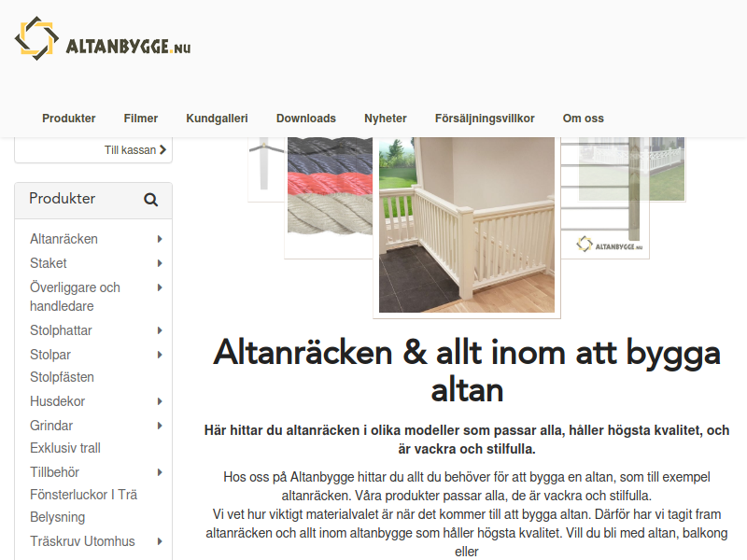Go to the Filmer page
Viewport: 747px width, 560px height.
(x=141, y=119)
